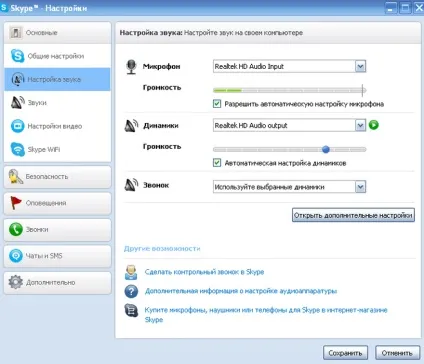Viewport: 424px width, 364px height.
Task: Open Купите микрофоны, наушники или телефоны link
Action: click(x=266, y=315)
